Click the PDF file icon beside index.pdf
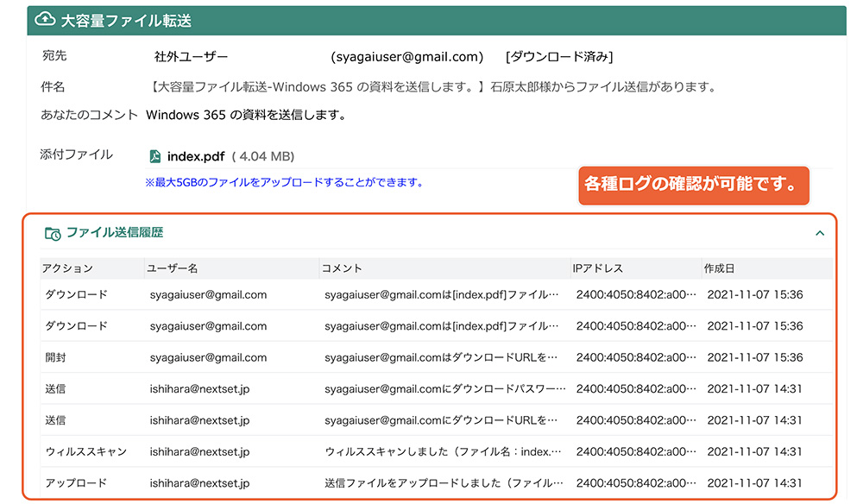This screenshot has height=504, width=863. (155, 156)
